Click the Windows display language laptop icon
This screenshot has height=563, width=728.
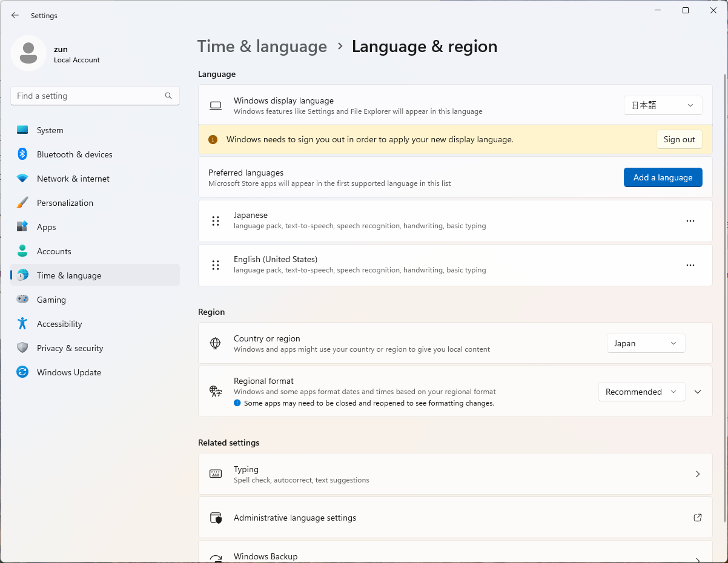tap(216, 106)
